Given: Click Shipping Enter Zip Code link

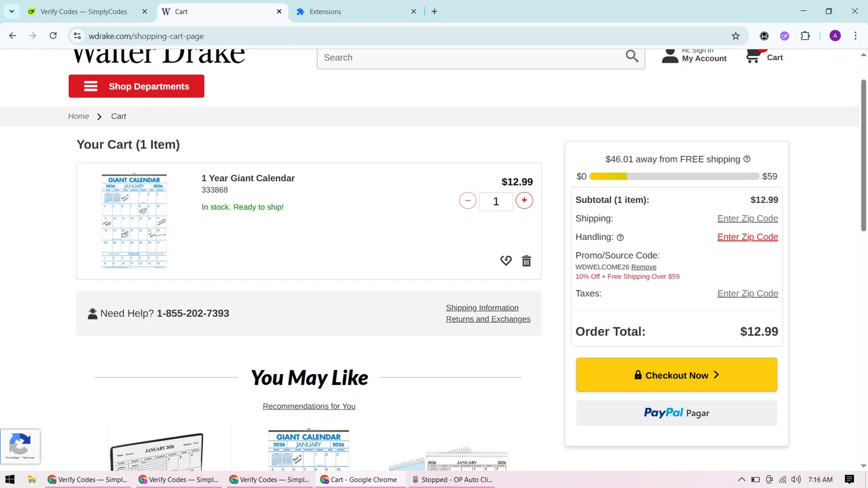Looking at the screenshot, I should pyautogui.click(x=748, y=219).
